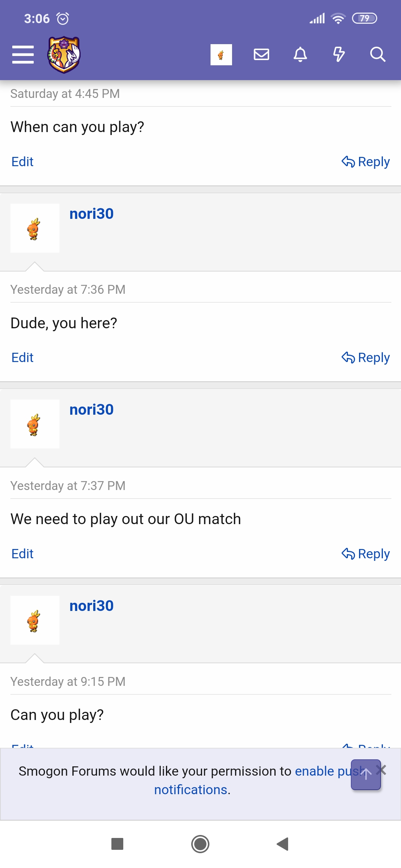401x868 pixels.
Task: Open nori30 profile from 7:36 PM post
Action: (x=91, y=214)
